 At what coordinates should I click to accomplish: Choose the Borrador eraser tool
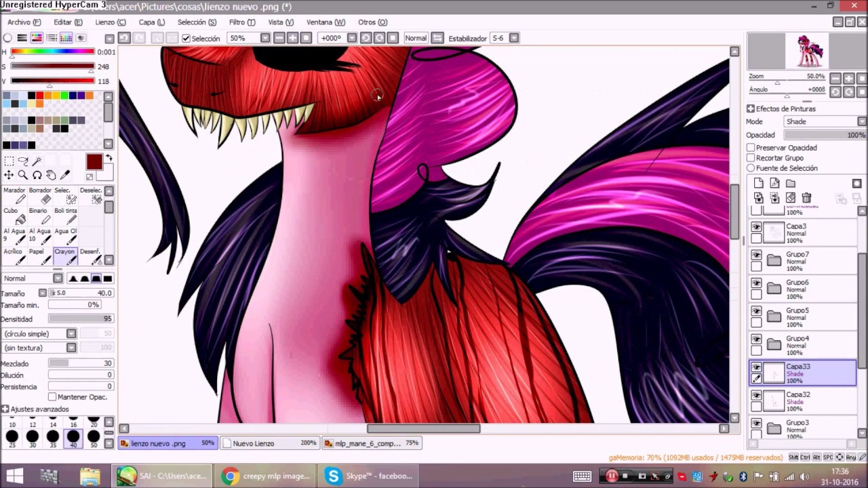(x=40, y=195)
